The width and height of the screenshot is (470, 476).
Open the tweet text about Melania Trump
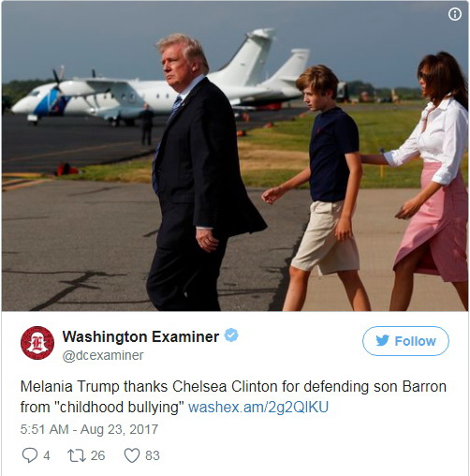pyautogui.click(x=233, y=397)
